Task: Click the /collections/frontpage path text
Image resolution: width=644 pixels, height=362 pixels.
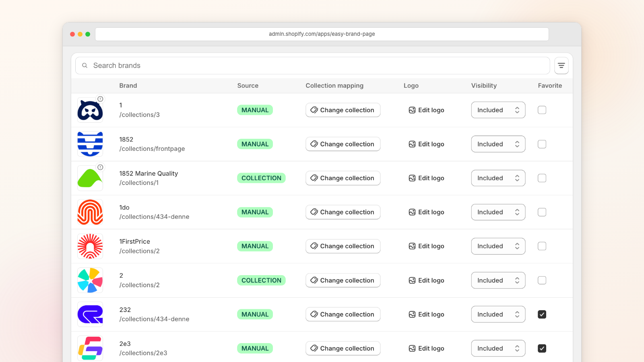Action: coord(152,149)
